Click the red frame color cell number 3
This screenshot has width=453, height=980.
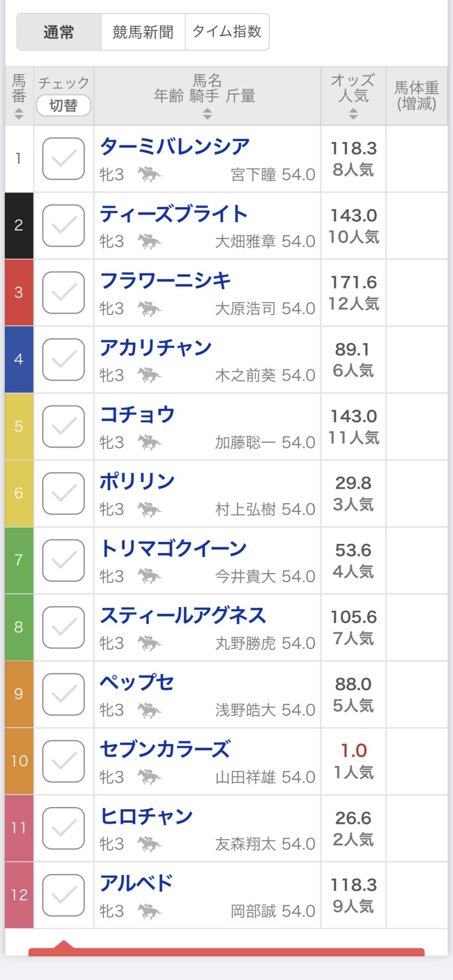(x=19, y=293)
